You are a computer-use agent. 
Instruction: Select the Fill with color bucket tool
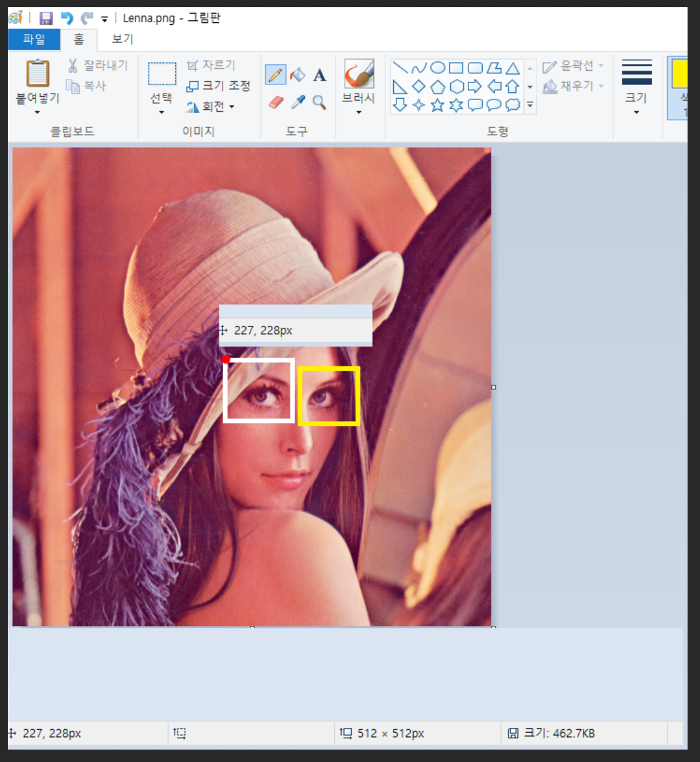pyautogui.click(x=298, y=75)
